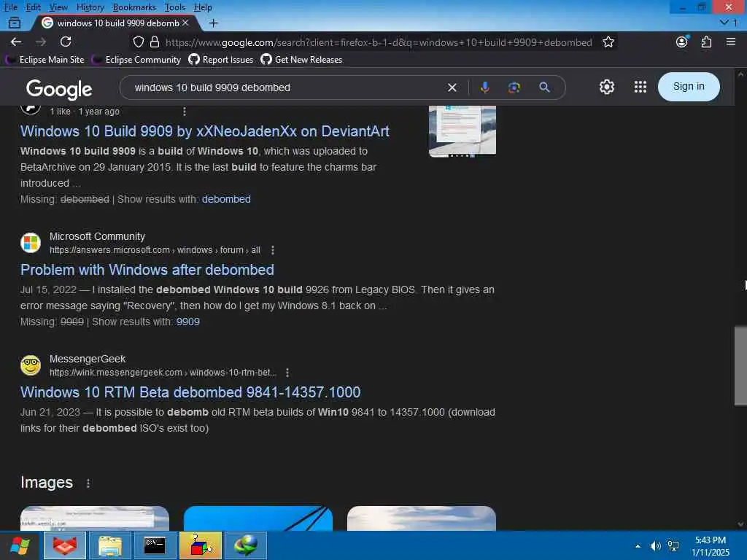This screenshot has width=747, height=560.
Task: Open options menu for Microsoft Community result
Action: tap(273, 250)
